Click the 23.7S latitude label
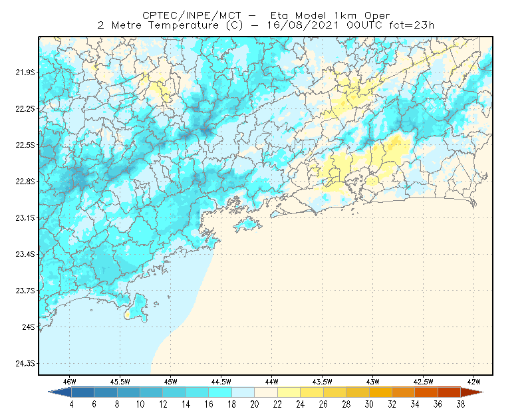This screenshot has height=411, width=532. pos(25,291)
